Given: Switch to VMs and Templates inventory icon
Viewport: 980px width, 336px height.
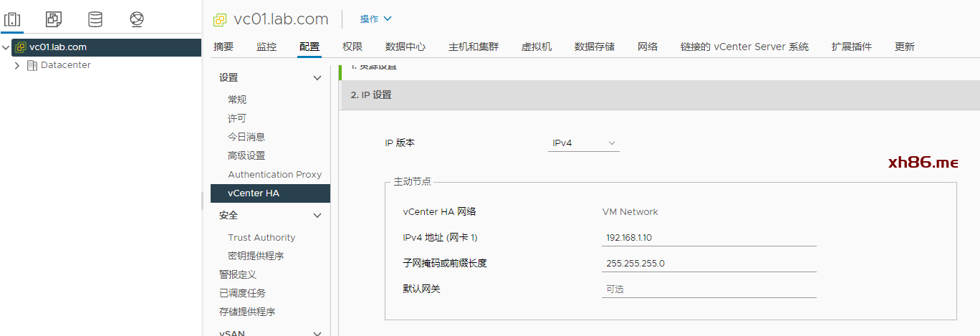Looking at the screenshot, I should point(54,19).
